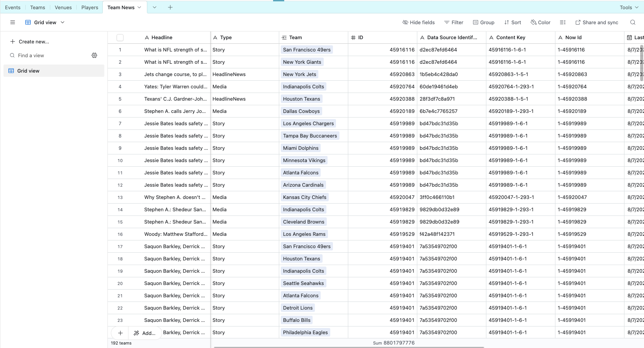This screenshot has width=644, height=348.
Task: Switch to the Players tab
Action: 90,7
